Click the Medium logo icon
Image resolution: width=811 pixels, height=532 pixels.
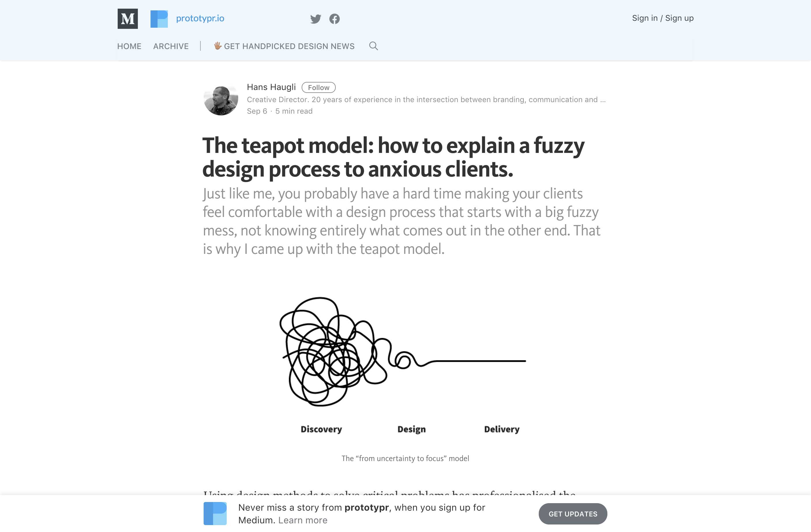128,19
